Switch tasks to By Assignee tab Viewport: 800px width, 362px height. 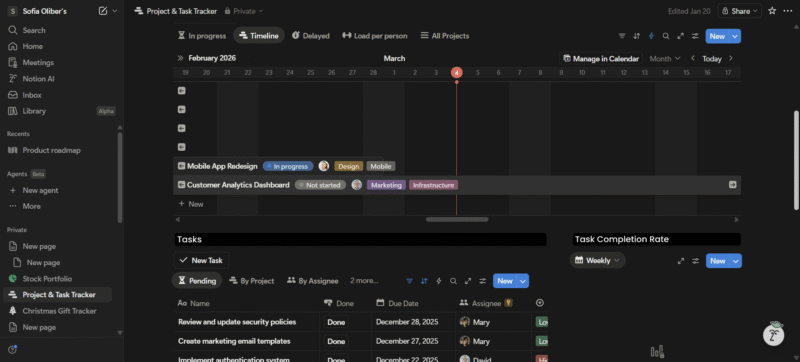click(x=313, y=280)
